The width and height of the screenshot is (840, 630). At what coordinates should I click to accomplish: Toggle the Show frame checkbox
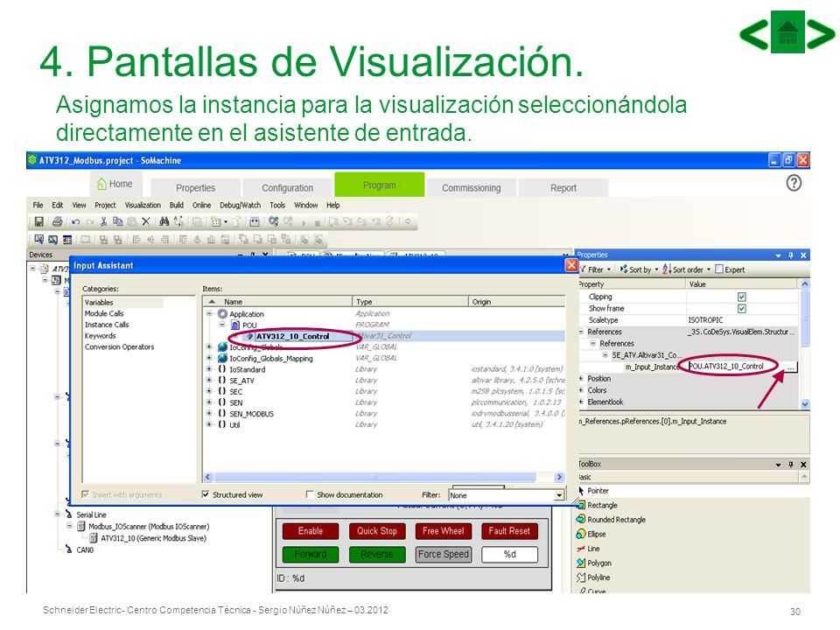(x=741, y=309)
